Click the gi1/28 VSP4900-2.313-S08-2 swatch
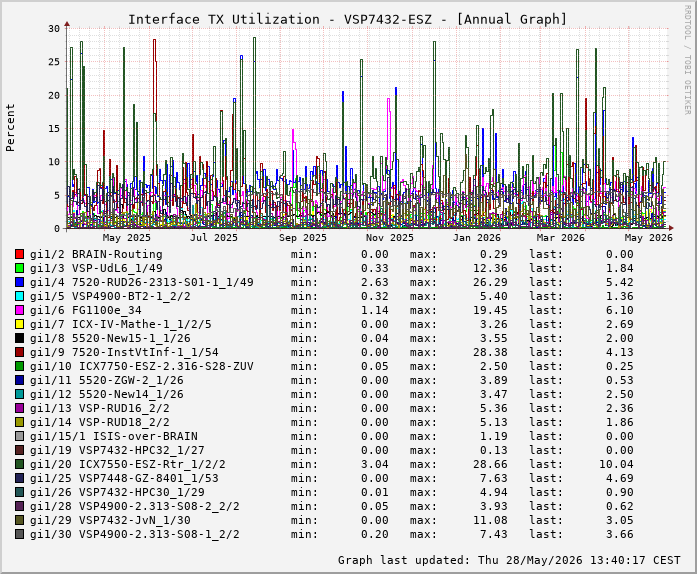The height and width of the screenshot is (574, 697). click(x=19, y=506)
